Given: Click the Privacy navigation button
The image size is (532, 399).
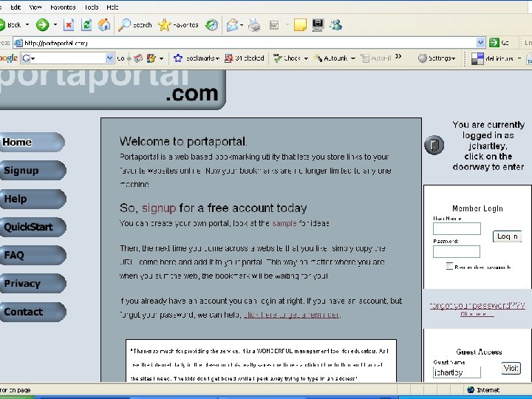Looking at the screenshot, I should pos(33,283).
